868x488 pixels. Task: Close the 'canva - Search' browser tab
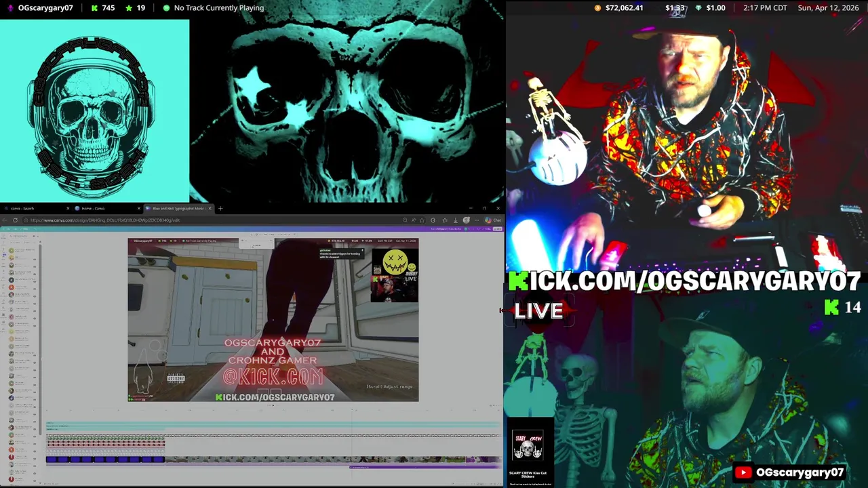pyautogui.click(x=68, y=208)
